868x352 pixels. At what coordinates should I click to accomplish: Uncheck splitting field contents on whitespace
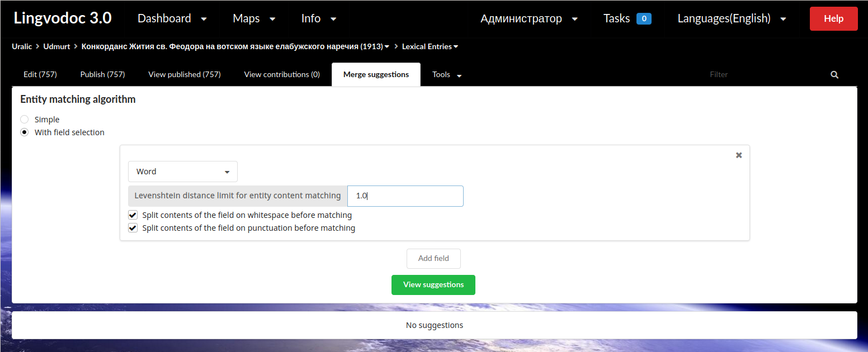(133, 215)
